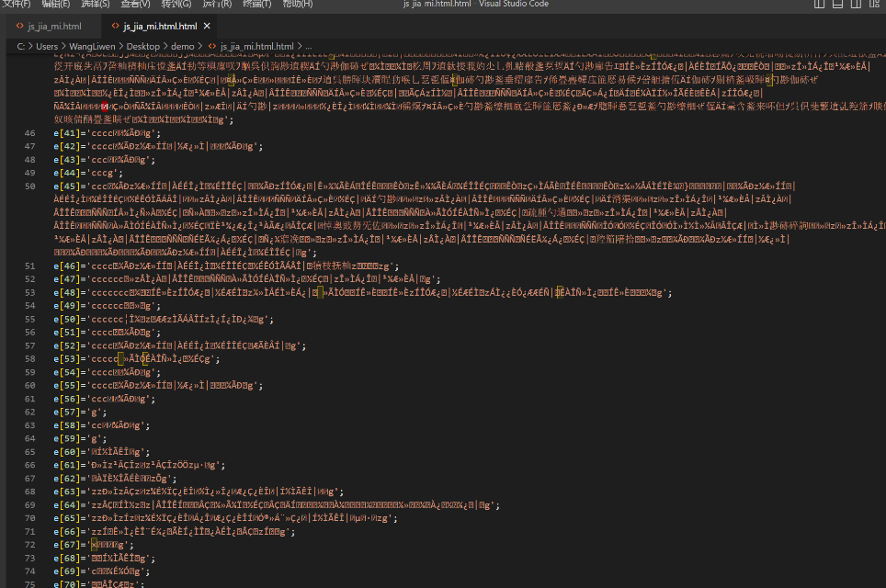Screen dimensions: 886x588
Task: Click line number 50 in the gutter
Action: pos(30,187)
